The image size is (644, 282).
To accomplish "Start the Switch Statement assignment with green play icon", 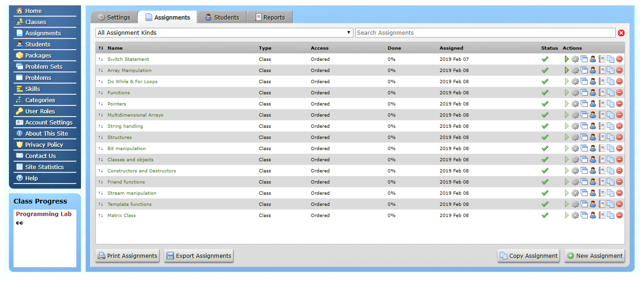I will click(x=567, y=59).
